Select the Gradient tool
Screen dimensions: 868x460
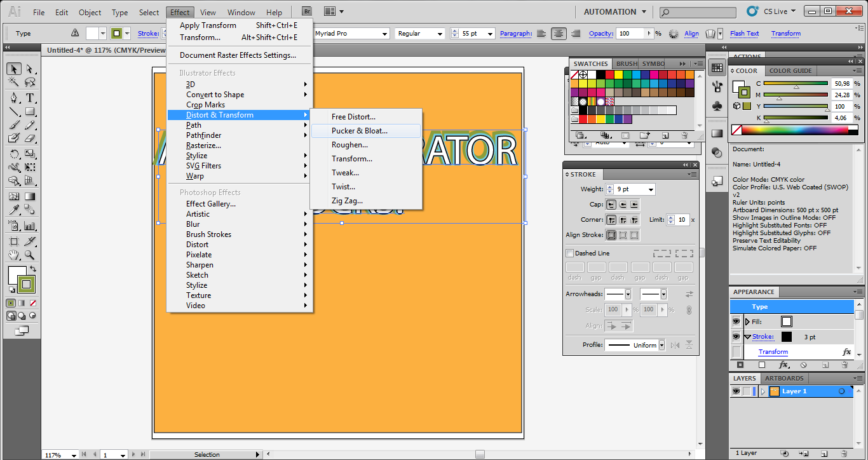click(30, 196)
